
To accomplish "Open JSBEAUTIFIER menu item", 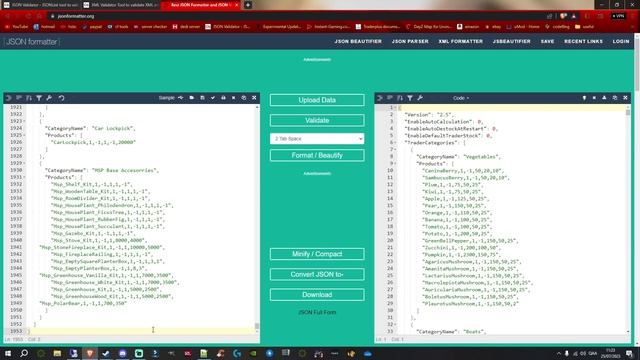I will pyautogui.click(x=511, y=41).
